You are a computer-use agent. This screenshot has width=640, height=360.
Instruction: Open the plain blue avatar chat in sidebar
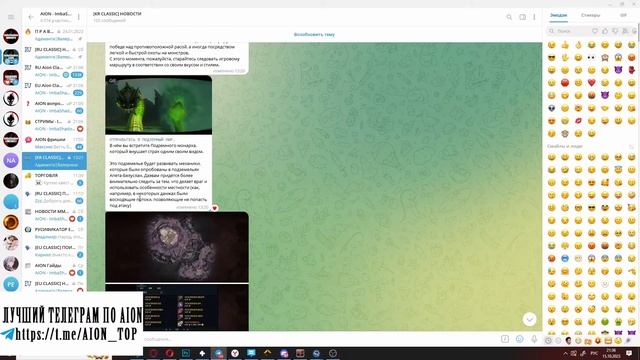pyautogui.click(x=11, y=202)
